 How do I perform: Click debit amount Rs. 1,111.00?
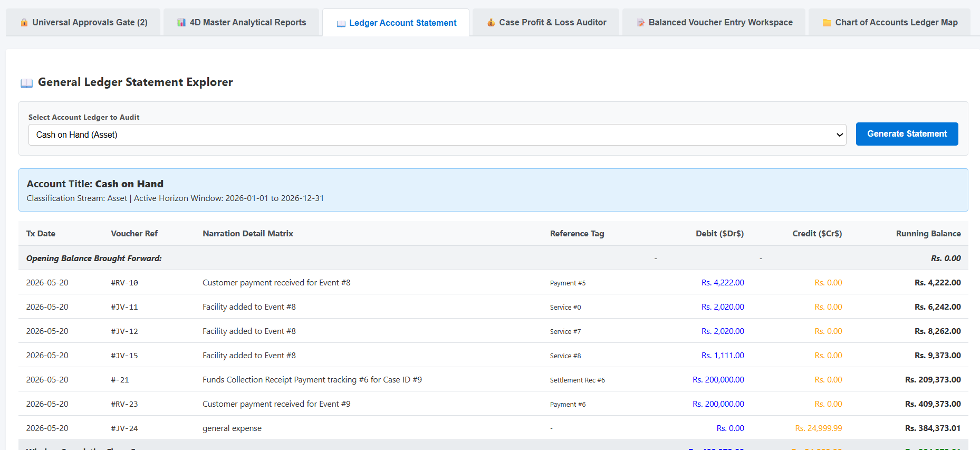coord(723,356)
